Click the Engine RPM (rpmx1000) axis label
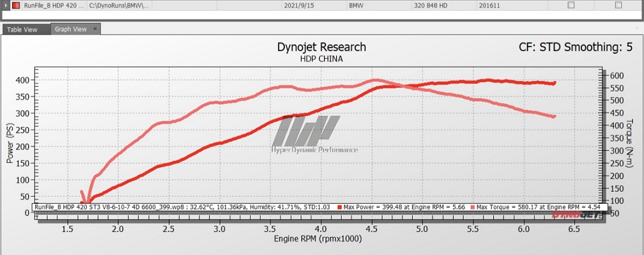This screenshot has height=255, width=644. click(319, 238)
